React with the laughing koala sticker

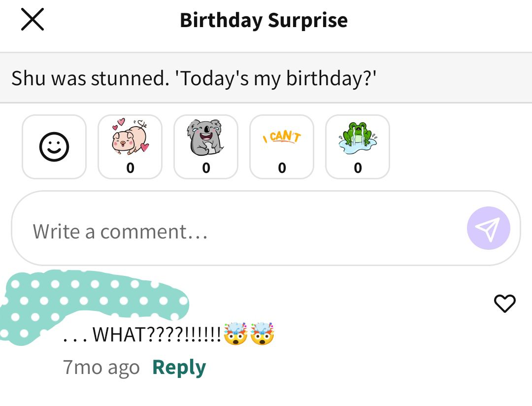click(x=206, y=147)
